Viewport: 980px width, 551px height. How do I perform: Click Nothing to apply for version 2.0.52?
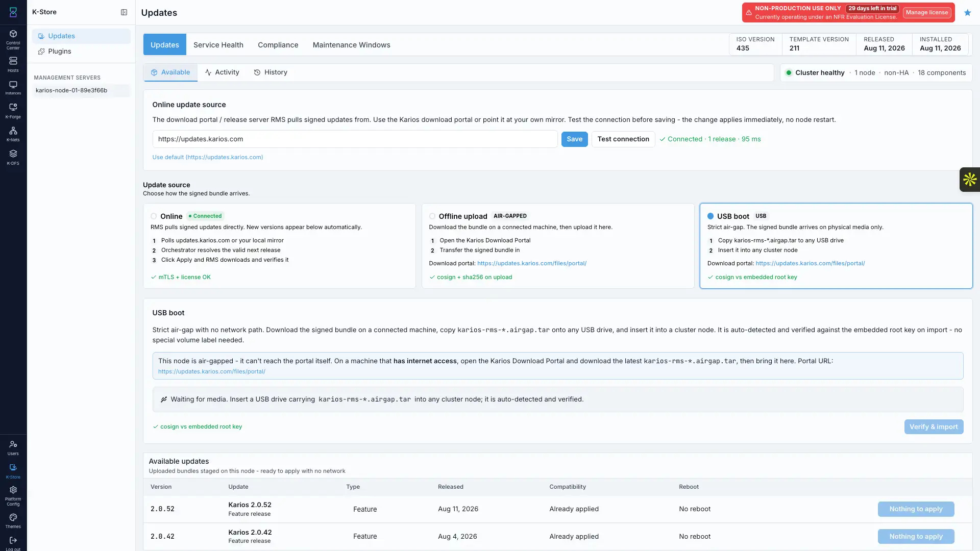(x=916, y=509)
